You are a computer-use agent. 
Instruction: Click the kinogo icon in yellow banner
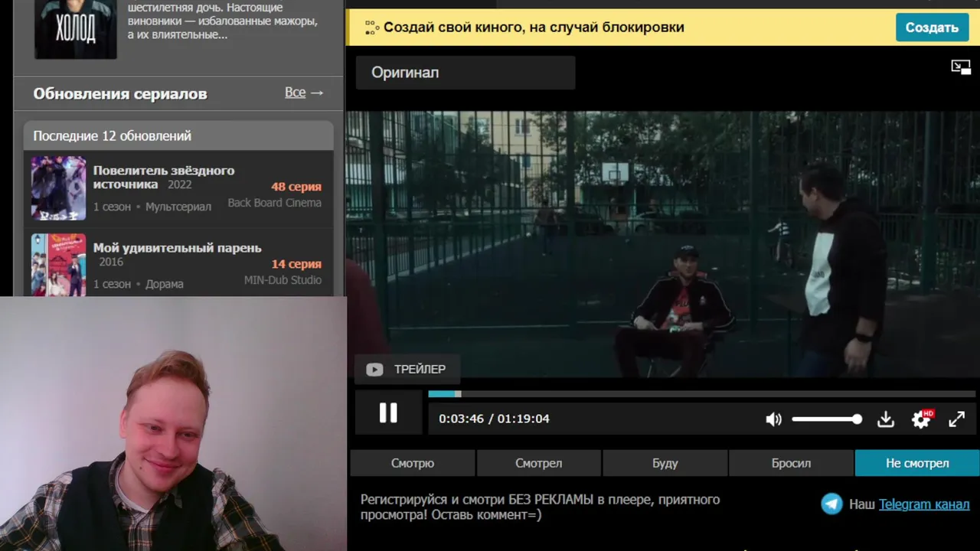372,28
